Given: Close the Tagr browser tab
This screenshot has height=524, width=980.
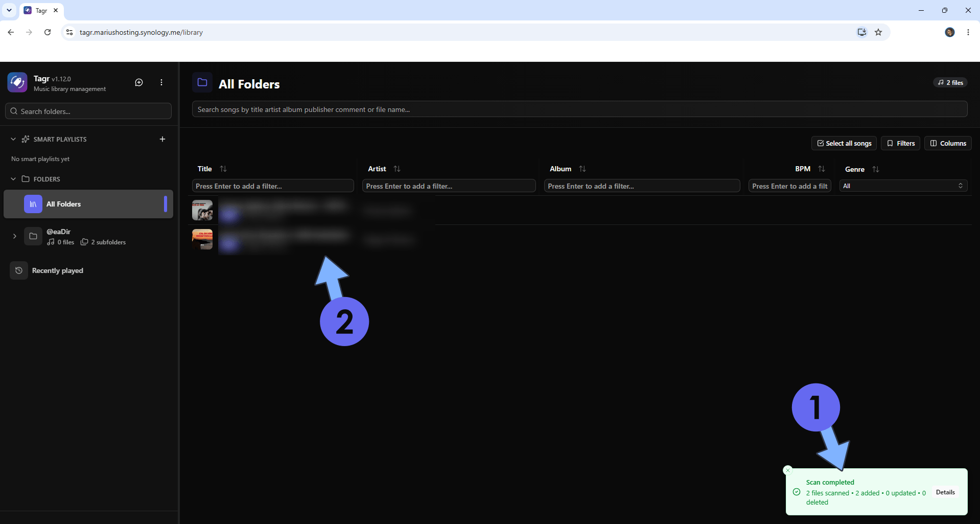Looking at the screenshot, I should [56, 10].
